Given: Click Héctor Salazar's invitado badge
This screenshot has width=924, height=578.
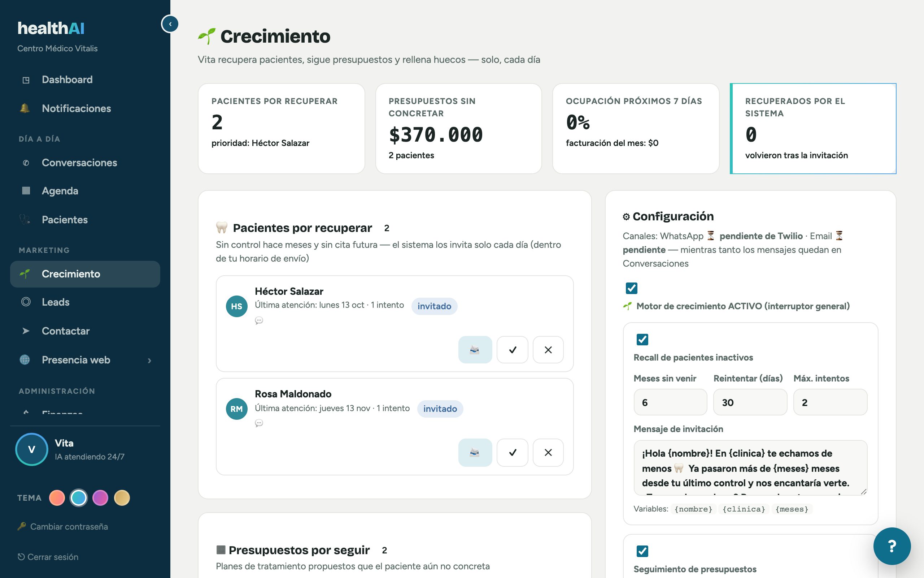Looking at the screenshot, I should [434, 306].
